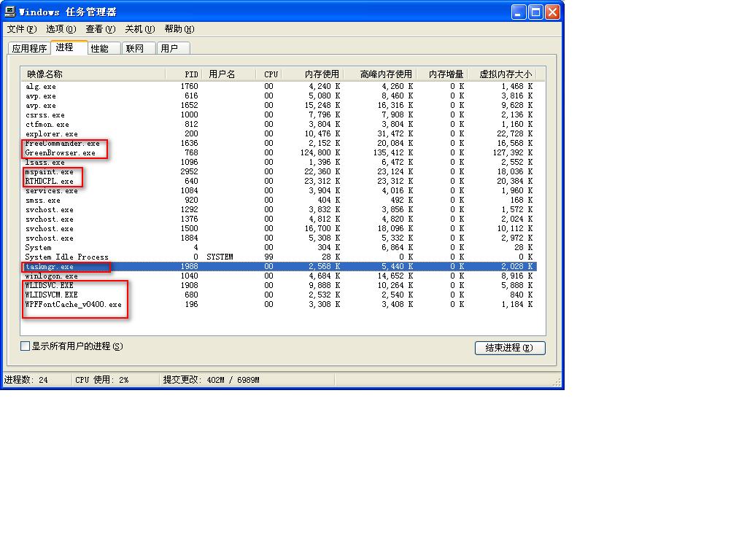Sort by the 高峰内存使用 column header
Viewport: 747px width, 560px height.
pos(380,74)
